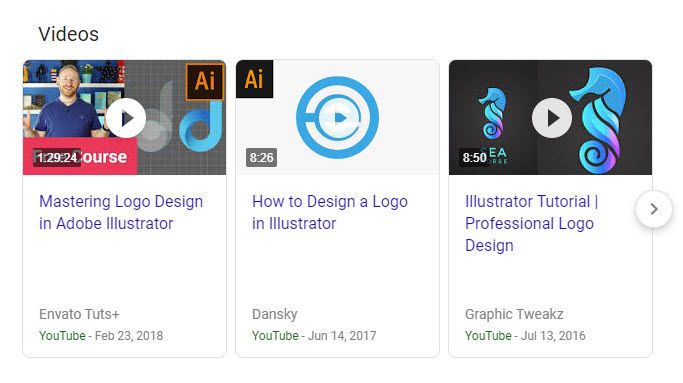Image resolution: width=683 pixels, height=383 pixels.
Task: Click the 8:50 duration label
Action: point(474,157)
